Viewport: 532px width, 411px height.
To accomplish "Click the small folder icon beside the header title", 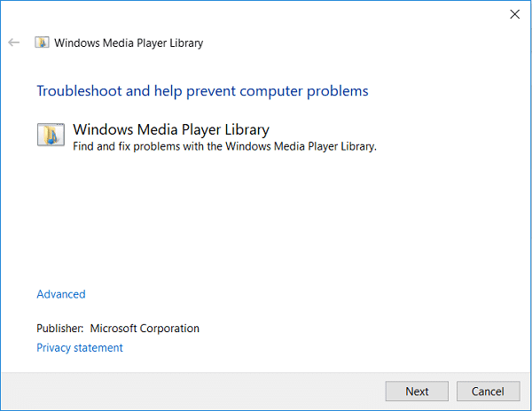I will point(42,43).
